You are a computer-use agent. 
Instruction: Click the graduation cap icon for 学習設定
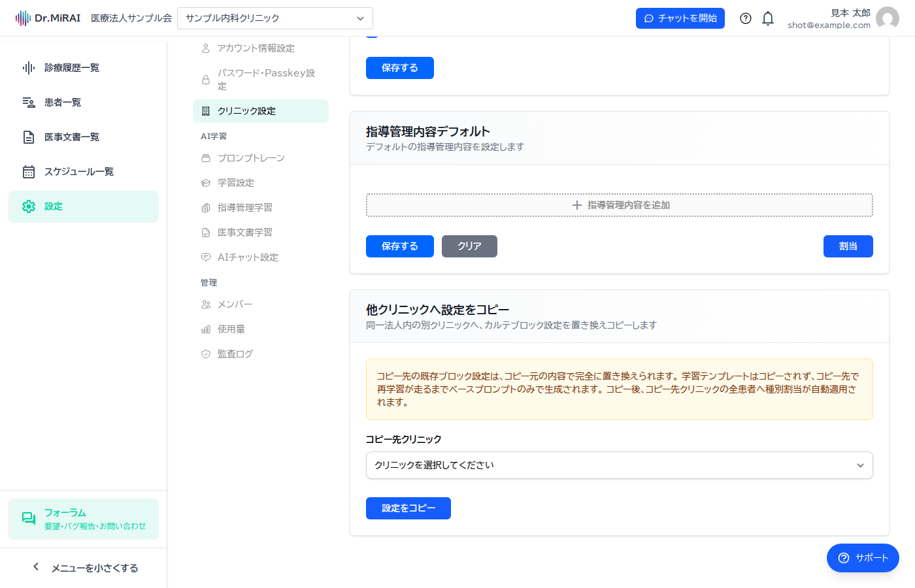[206, 183]
